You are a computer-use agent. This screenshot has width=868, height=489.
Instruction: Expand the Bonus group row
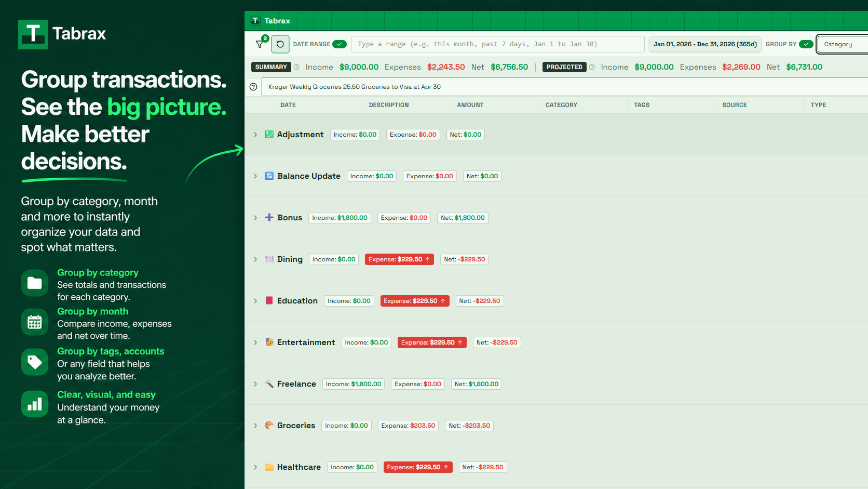[x=255, y=218]
